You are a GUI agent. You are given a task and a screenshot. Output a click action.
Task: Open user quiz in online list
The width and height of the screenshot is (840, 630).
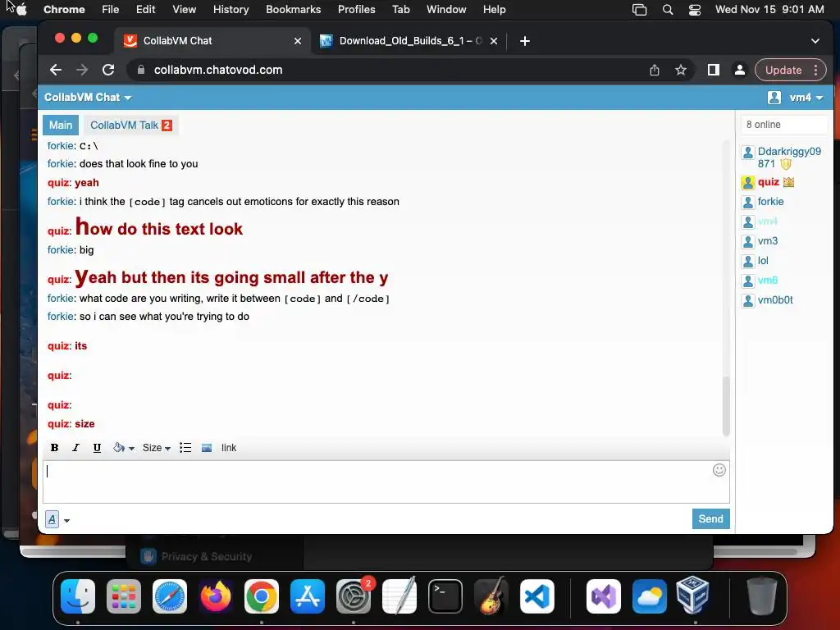pos(768,182)
